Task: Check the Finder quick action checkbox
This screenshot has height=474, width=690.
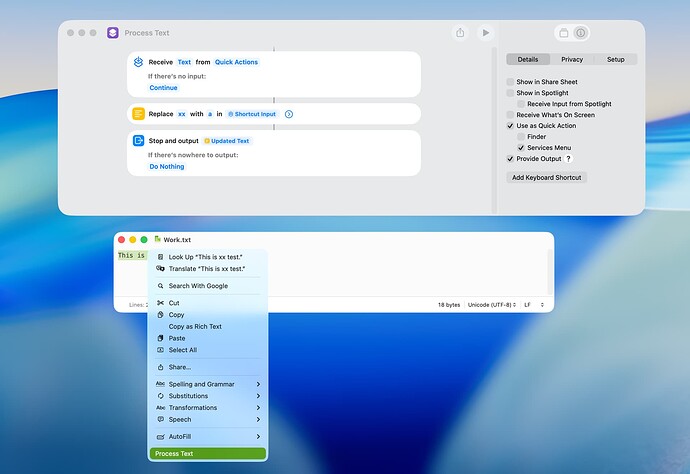Action: 521,137
